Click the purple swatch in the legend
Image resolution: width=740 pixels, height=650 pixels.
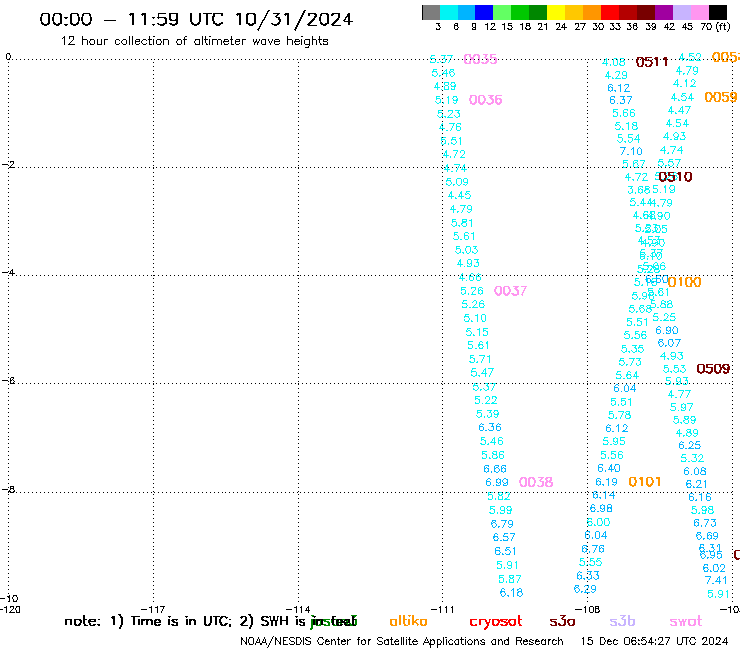click(664, 12)
